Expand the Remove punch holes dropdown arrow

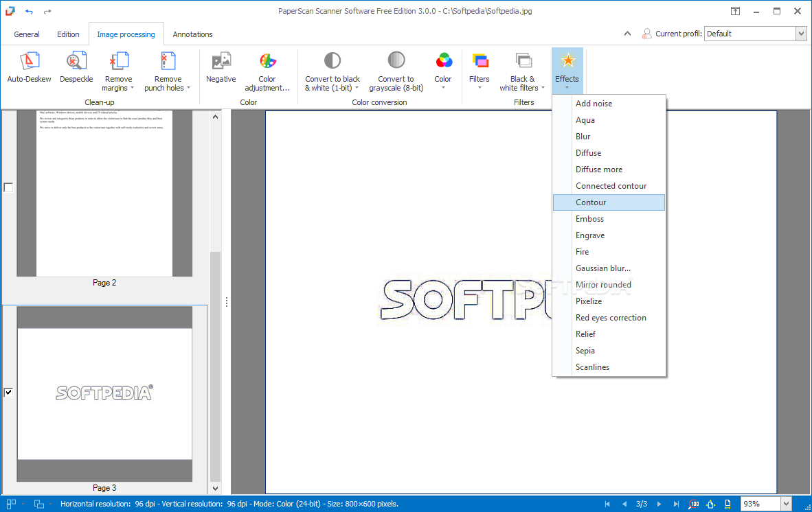tap(188, 88)
